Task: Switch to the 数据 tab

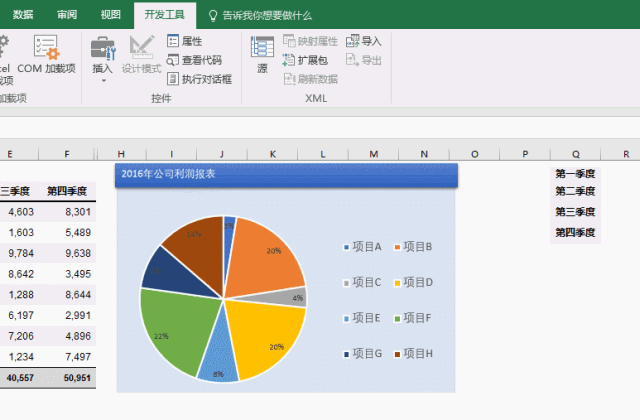Action: [x=23, y=15]
